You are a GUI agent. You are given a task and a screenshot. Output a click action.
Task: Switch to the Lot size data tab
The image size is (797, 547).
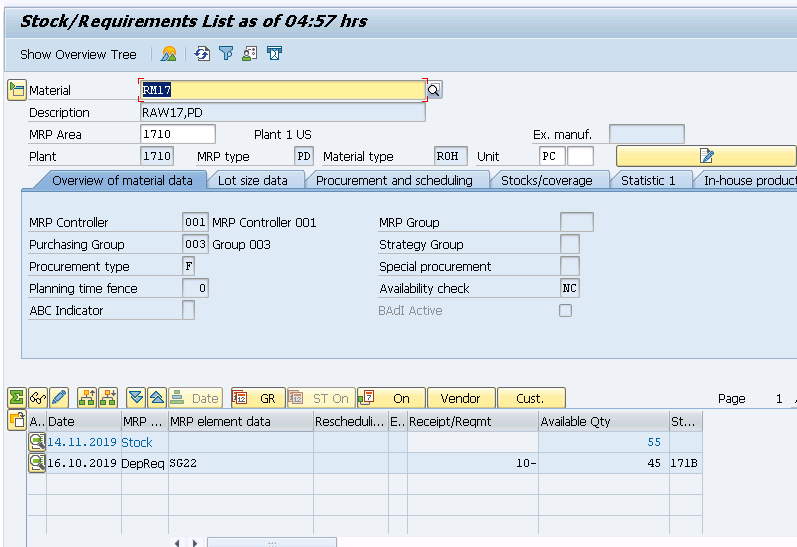tap(253, 180)
